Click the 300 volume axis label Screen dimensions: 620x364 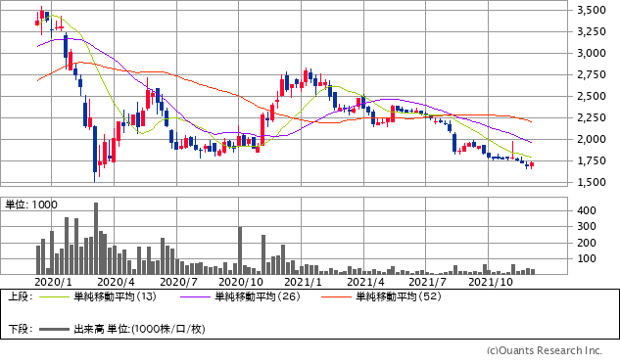(587, 227)
